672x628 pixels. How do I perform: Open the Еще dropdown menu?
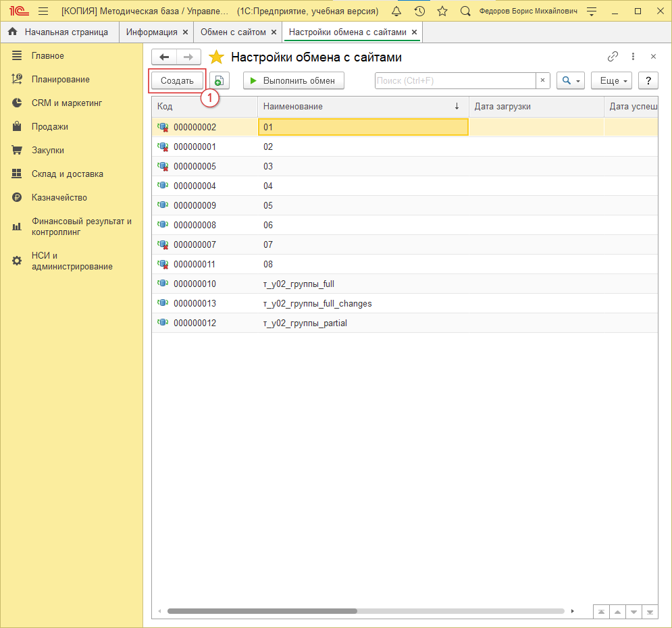point(611,80)
